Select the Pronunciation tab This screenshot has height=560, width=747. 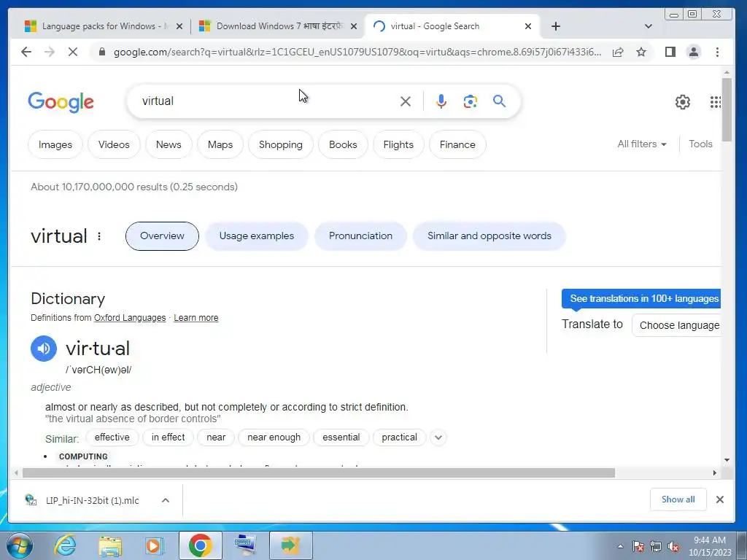click(x=360, y=236)
